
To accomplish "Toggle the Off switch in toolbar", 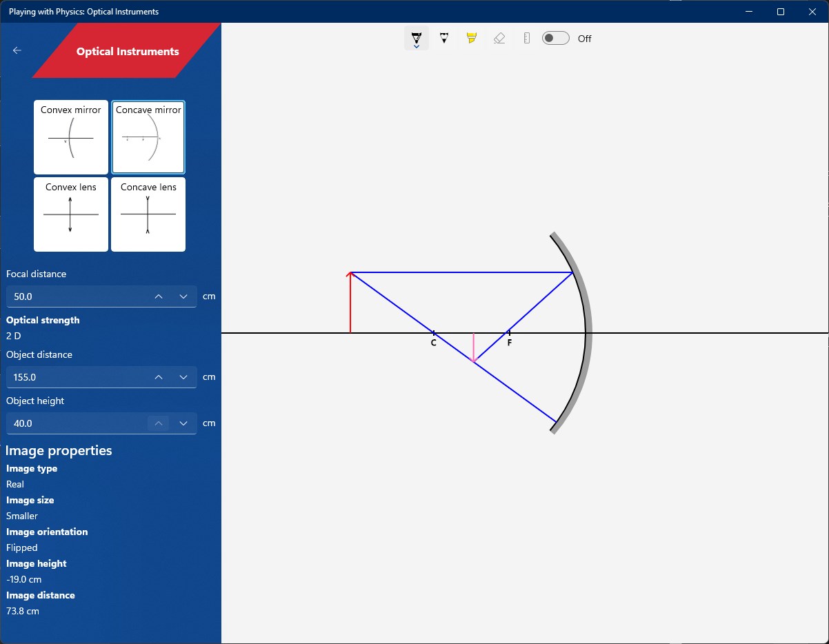I will (x=556, y=39).
